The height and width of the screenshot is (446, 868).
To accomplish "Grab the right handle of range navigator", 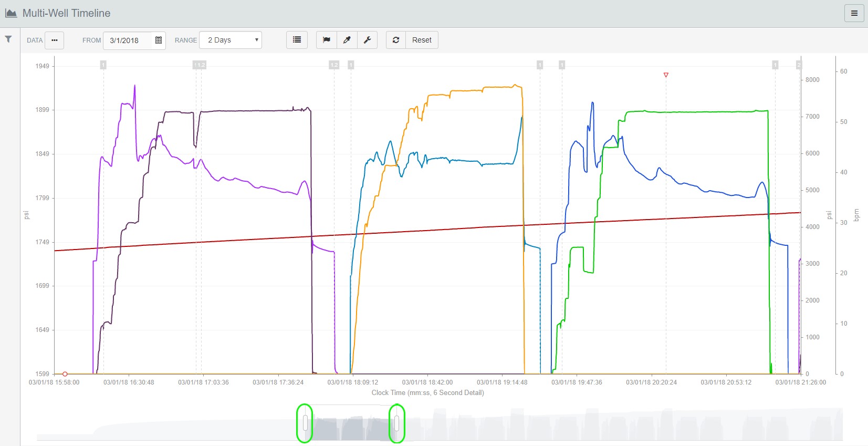I will (397, 423).
